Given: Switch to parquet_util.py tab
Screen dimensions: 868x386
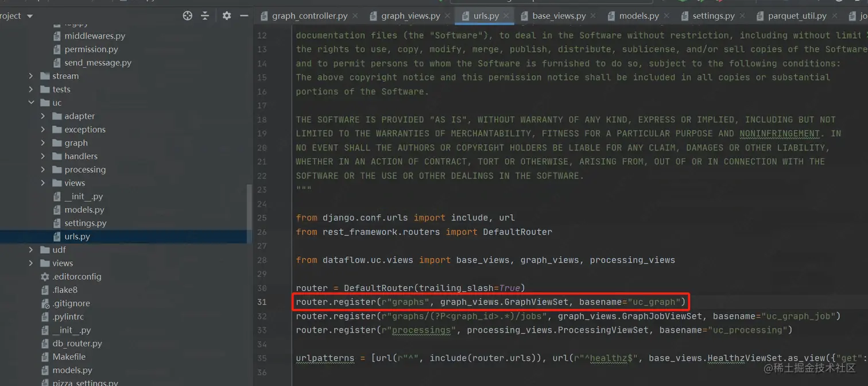Looking at the screenshot, I should pyautogui.click(x=797, y=16).
